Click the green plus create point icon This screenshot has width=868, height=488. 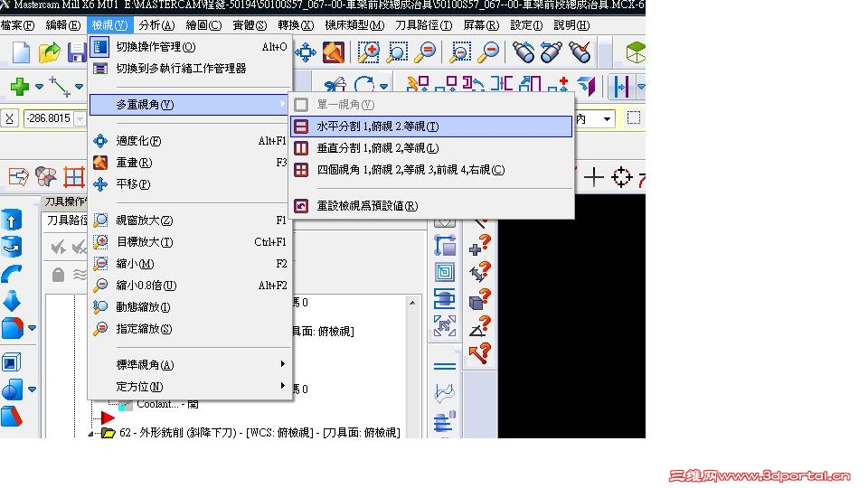coord(19,87)
